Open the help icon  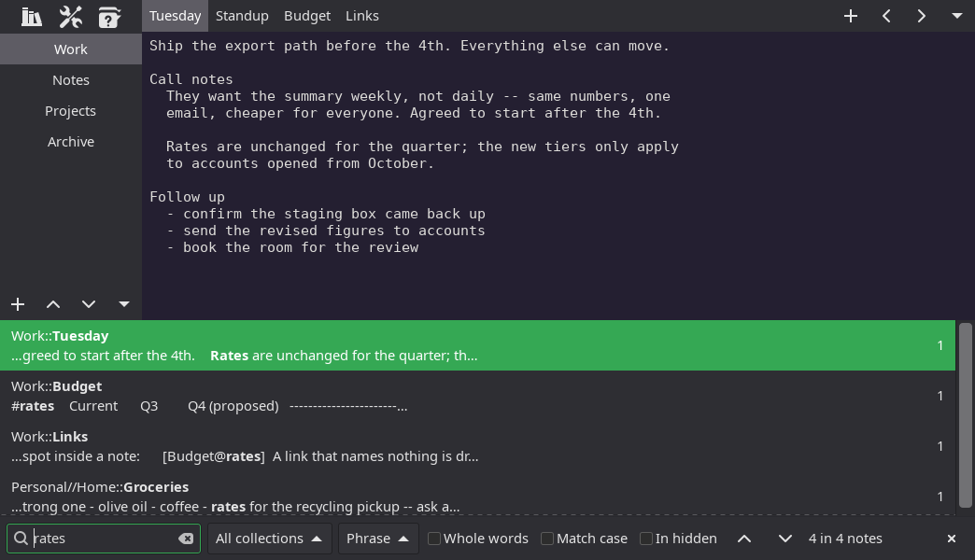[x=109, y=17]
